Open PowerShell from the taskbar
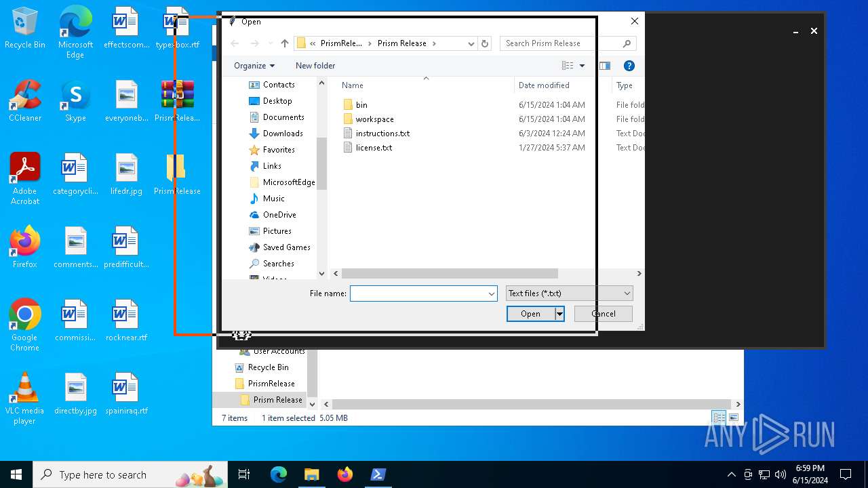 click(x=378, y=474)
